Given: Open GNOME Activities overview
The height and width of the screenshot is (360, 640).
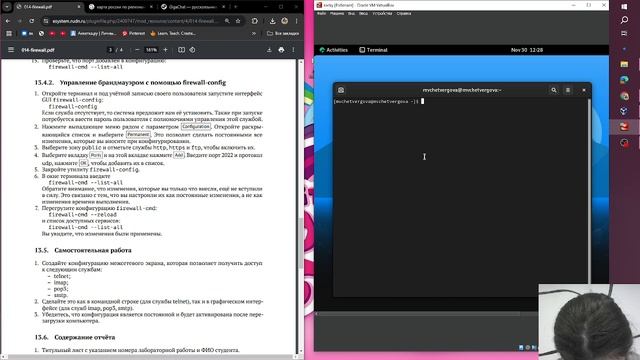Looking at the screenshot, I should [x=333, y=50].
